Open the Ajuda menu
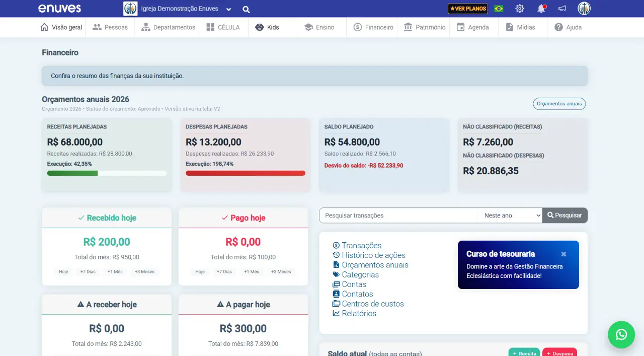The width and height of the screenshot is (644, 356). click(x=568, y=27)
